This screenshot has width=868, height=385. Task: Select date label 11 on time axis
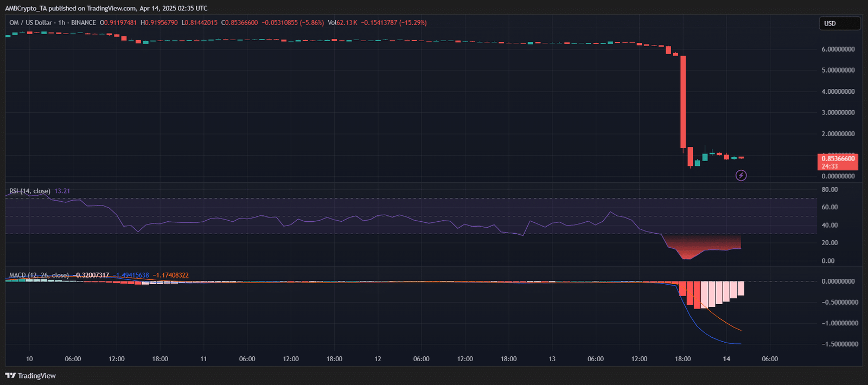point(203,359)
